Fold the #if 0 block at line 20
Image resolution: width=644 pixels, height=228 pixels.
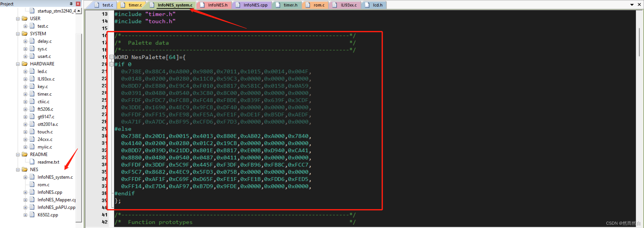click(111, 64)
